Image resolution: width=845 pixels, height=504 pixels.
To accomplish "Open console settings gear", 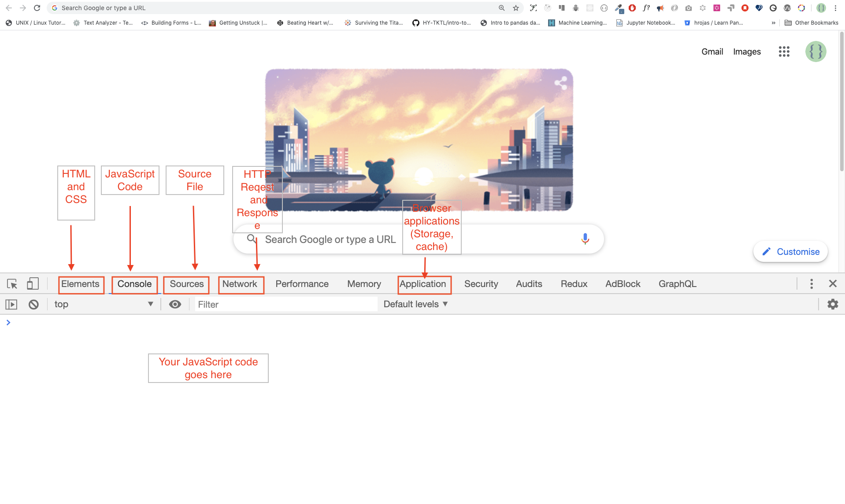I will click(x=833, y=304).
